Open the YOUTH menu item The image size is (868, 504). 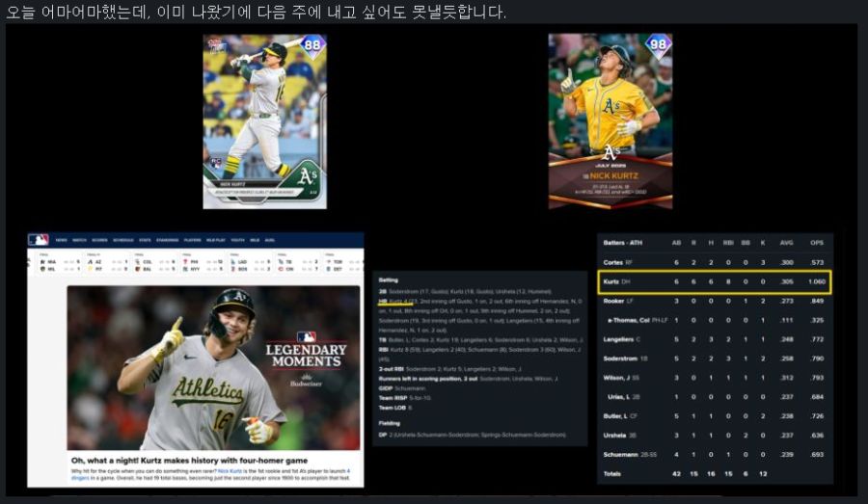237,240
